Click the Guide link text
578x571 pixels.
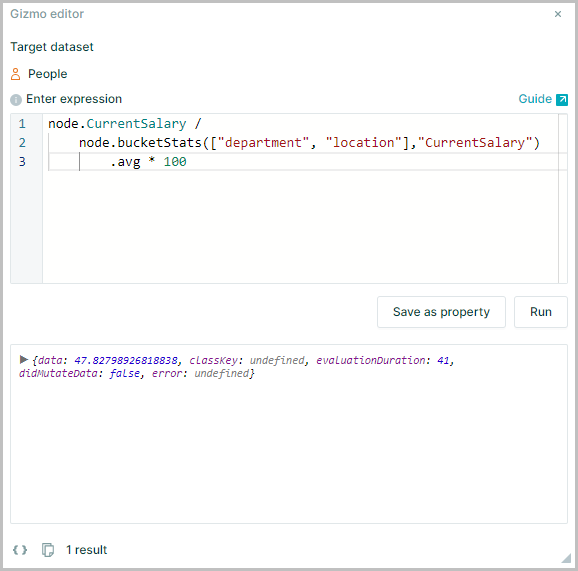pos(535,99)
